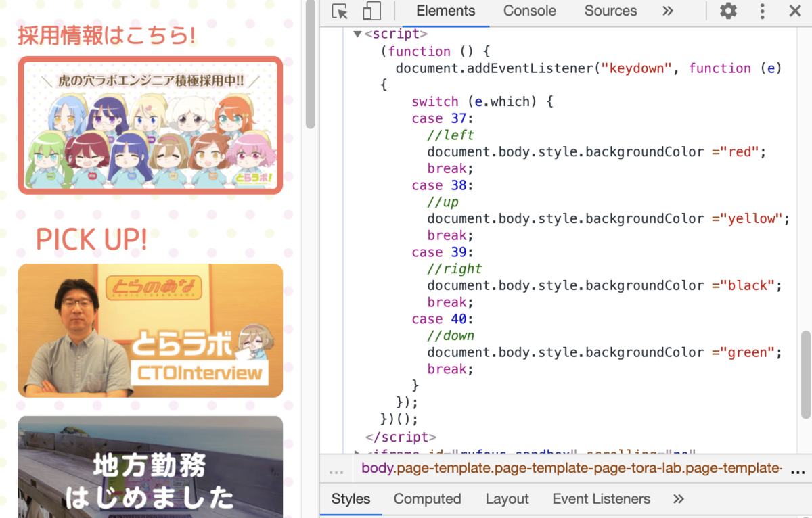
Task: Click the })(); line
Action: tap(400, 419)
